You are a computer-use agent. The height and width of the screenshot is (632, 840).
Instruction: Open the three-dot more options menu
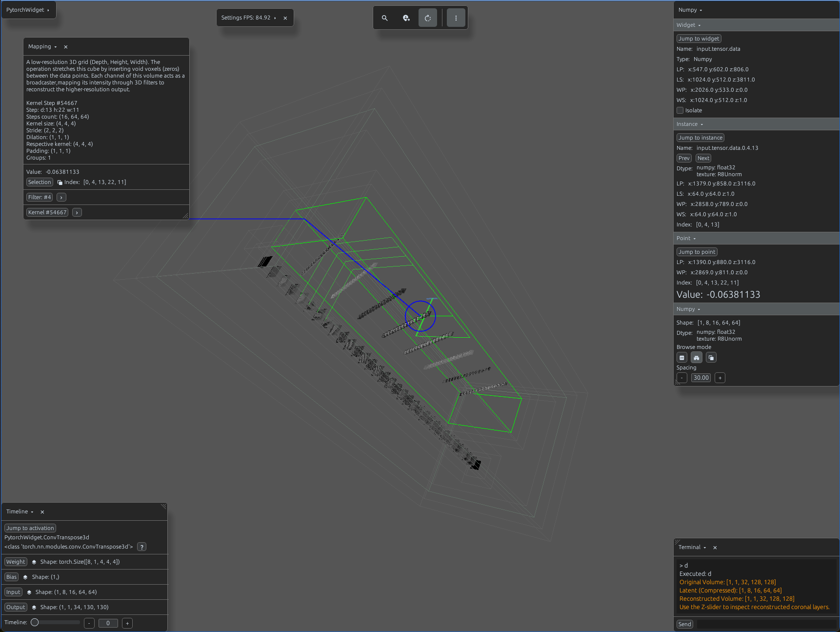pyautogui.click(x=456, y=18)
